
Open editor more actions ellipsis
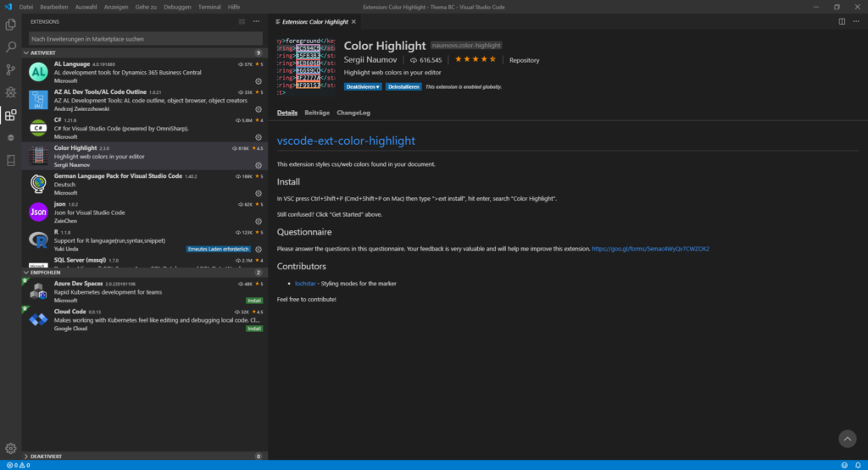pos(856,21)
